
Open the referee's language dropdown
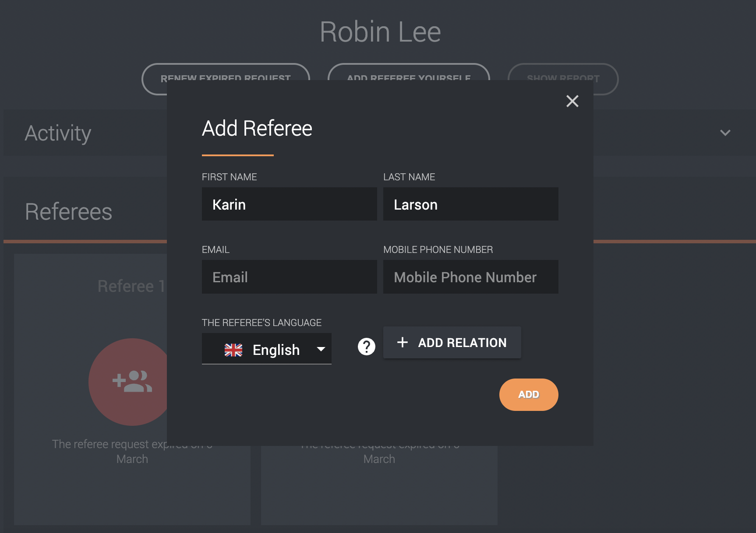tap(266, 349)
